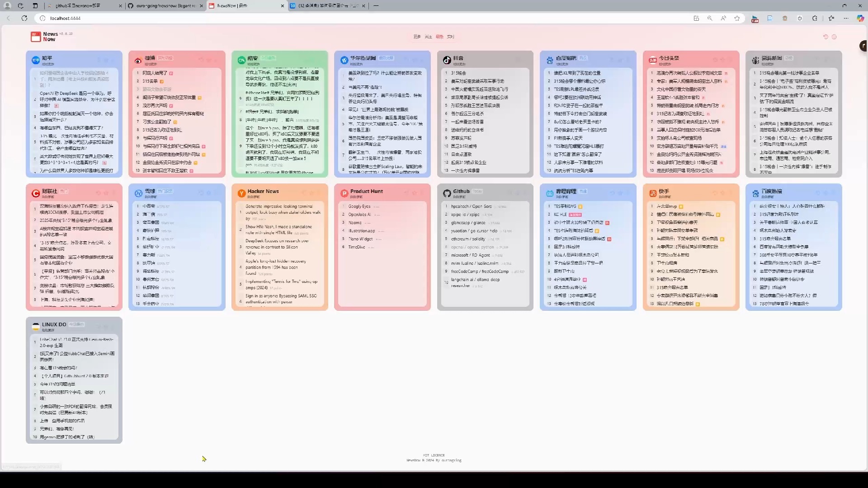The image size is (868, 488).
Task: Open the browser settings ellipsis menu
Action: tap(846, 18)
